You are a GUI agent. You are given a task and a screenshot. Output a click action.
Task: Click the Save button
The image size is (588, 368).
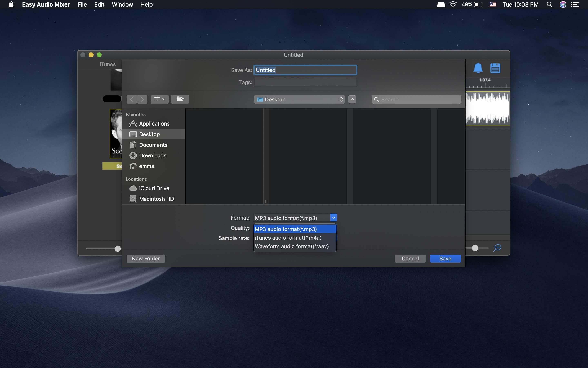(445, 258)
